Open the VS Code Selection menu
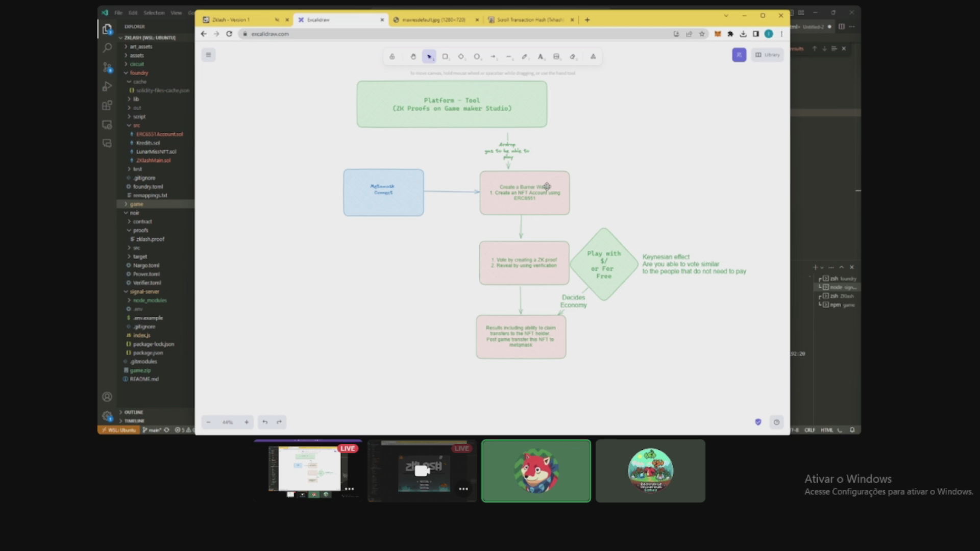 pos(154,13)
